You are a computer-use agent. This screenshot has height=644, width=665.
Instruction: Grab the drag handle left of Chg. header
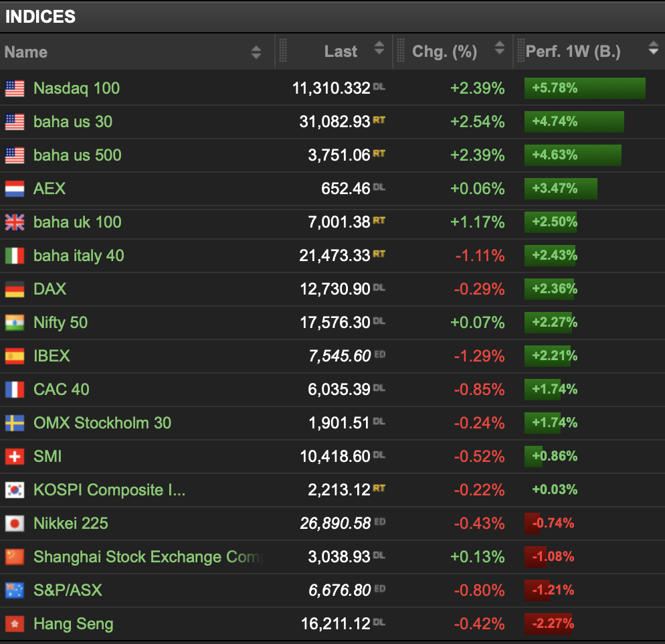click(400, 50)
